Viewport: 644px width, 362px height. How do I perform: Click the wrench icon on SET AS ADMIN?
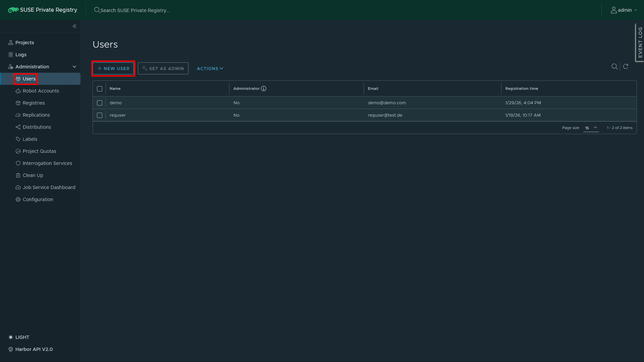pyautogui.click(x=145, y=68)
